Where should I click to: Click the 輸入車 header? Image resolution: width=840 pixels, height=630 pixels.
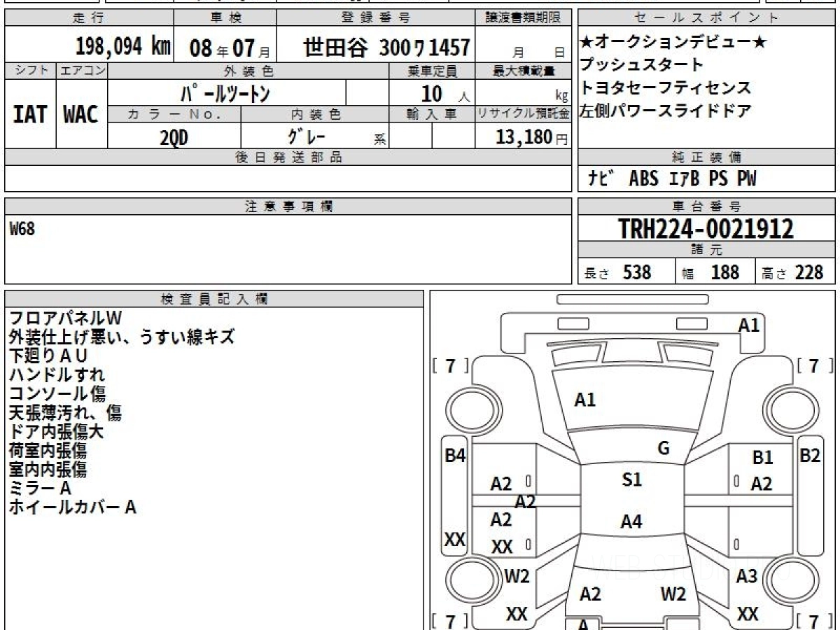(433, 114)
